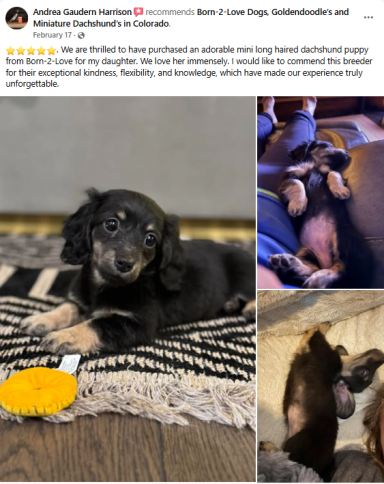Click the bare feet in top-right photo
The height and width of the screenshot is (484, 384).
[x=289, y=108]
